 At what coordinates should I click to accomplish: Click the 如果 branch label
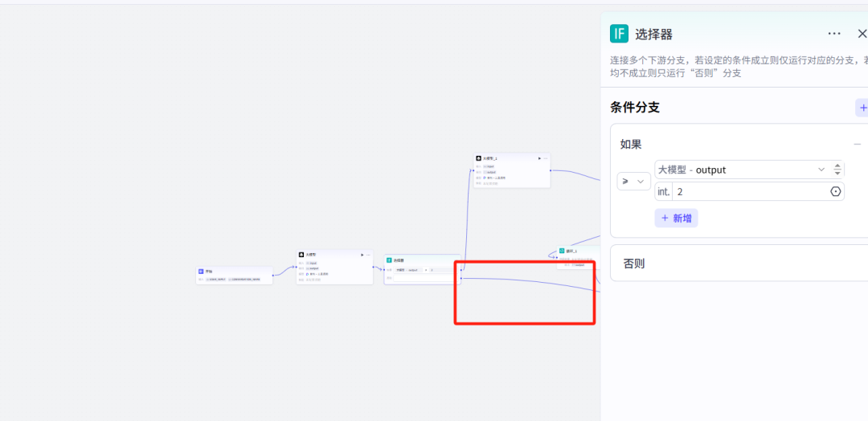[x=631, y=145]
